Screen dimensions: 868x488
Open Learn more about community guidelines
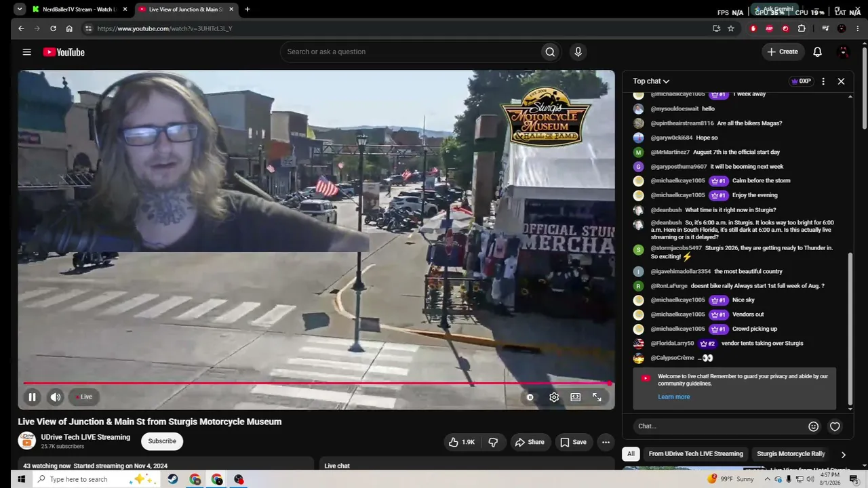[x=673, y=397]
